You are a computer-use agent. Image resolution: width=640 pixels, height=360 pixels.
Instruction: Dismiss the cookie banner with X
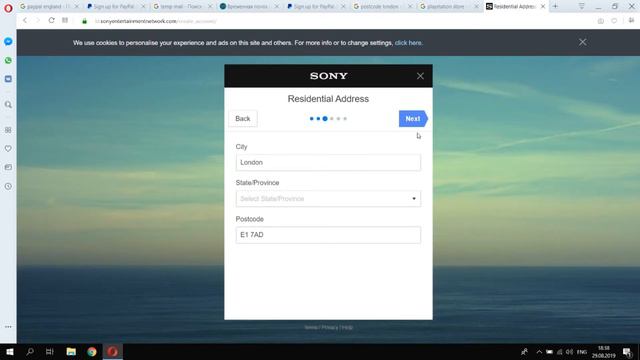coord(582,42)
